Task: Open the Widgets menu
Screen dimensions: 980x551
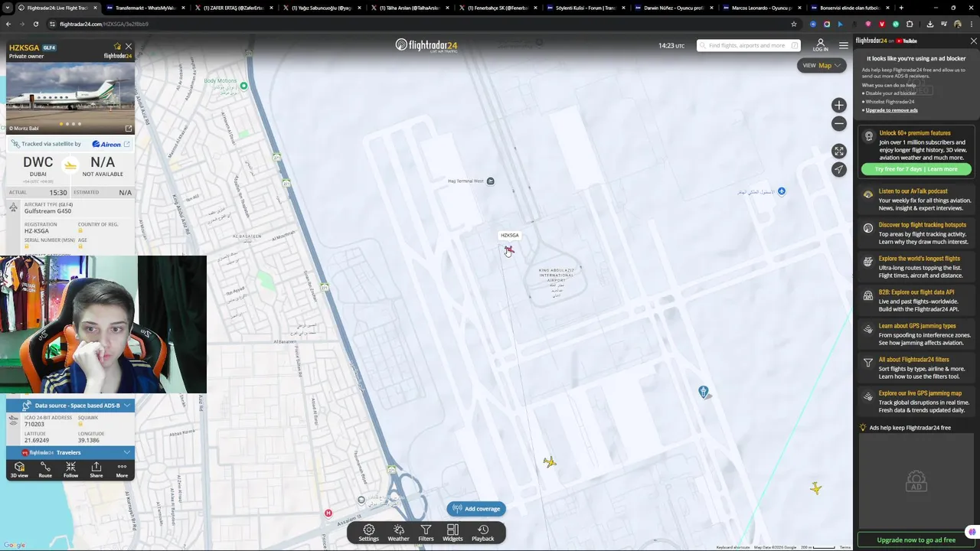Action: click(452, 533)
